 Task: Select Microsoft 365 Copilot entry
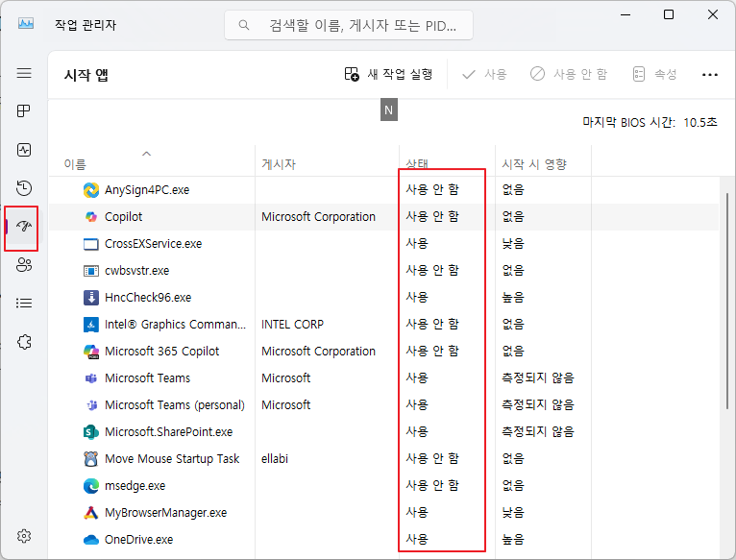162,352
